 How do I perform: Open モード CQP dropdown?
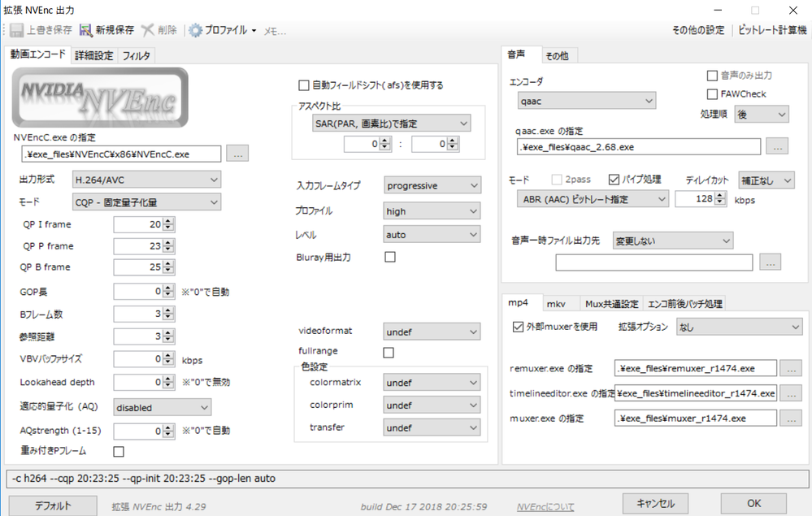pos(146,202)
